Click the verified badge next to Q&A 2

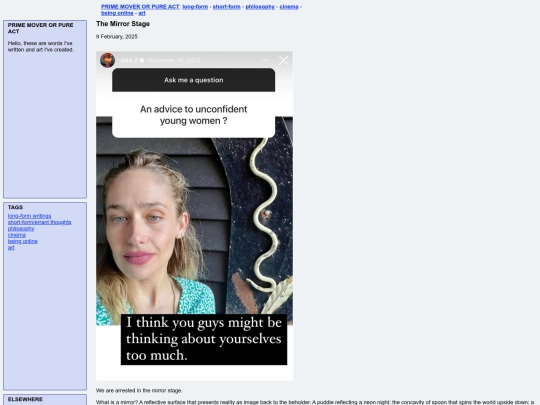[x=142, y=61]
